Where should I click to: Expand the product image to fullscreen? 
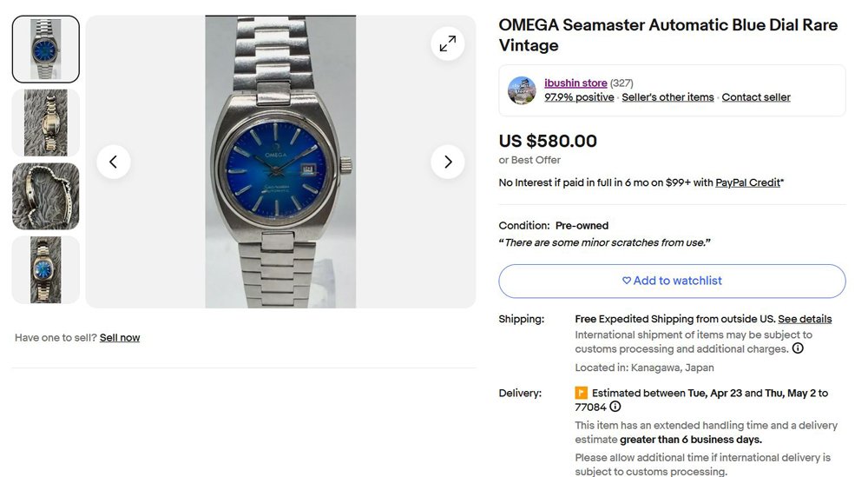point(448,43)
